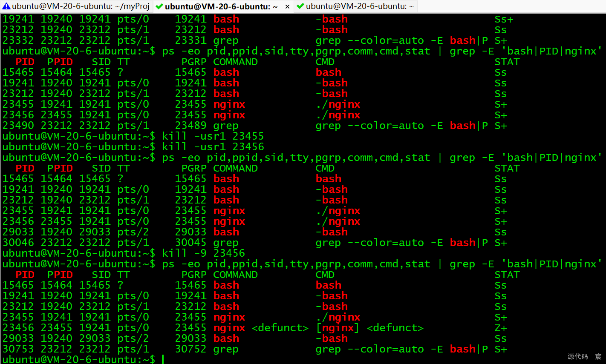This screenshot has width=606, height=364.
Task: Click the '[nginx] <defunct>' CMD entry
Action: pyautogui.click(x=369, y=328)
